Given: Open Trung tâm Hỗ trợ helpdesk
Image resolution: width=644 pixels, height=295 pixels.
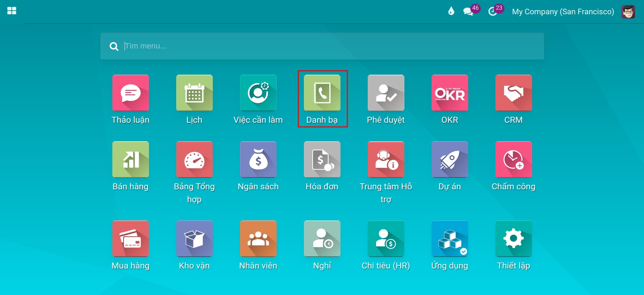Looking at the screenshot, I should [386, 159].
